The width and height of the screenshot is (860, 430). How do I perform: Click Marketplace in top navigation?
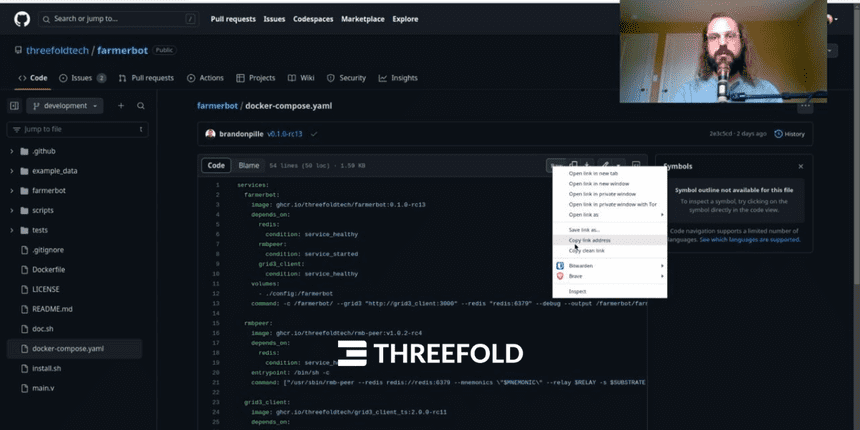[x=363, y=19]
